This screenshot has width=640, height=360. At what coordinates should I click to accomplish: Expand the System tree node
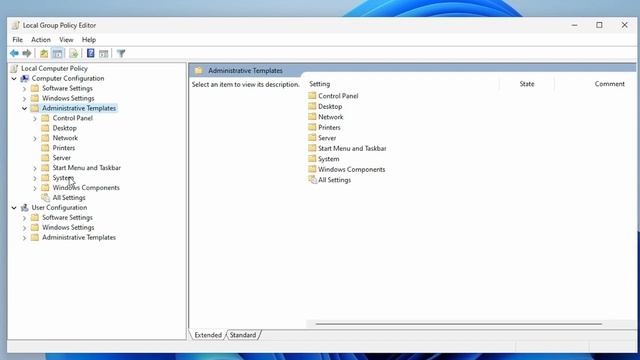point(35,178)
